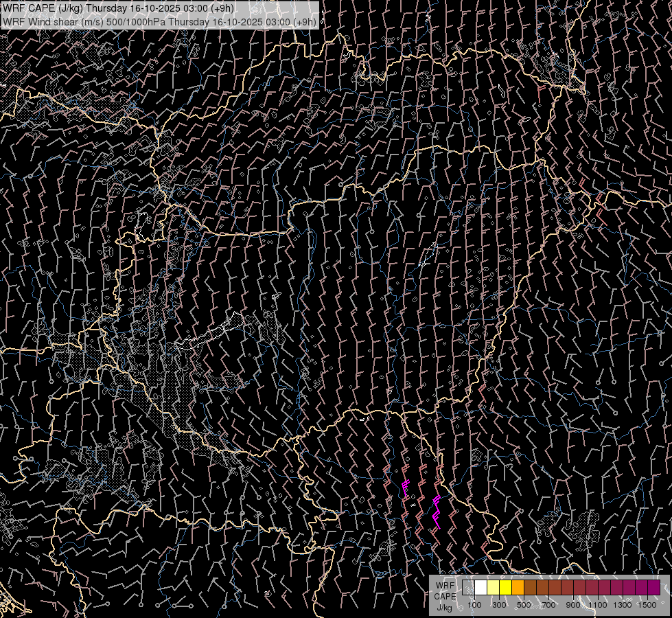Click the 900 label on the legend
The height and width of the screenshot is (618, 672).
(573, 605)
